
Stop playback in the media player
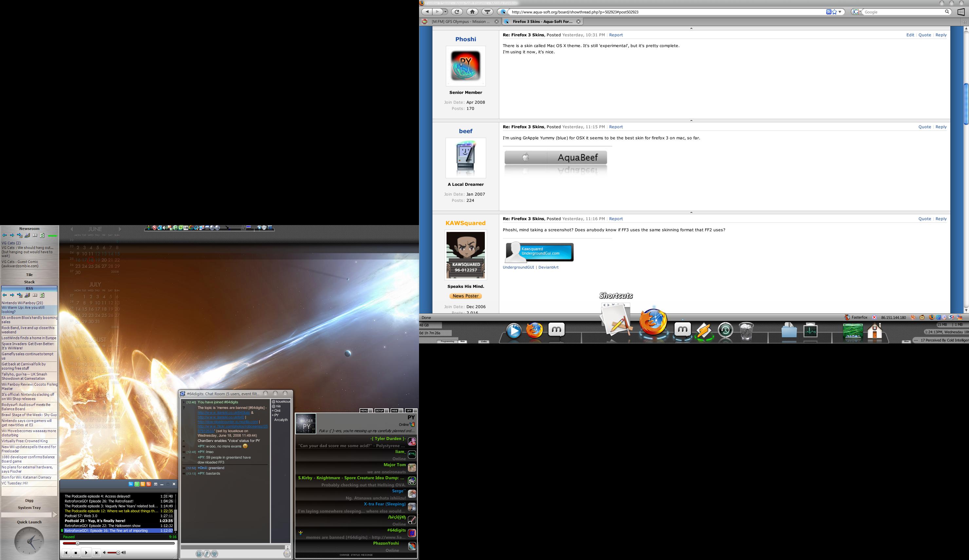tap(76, 553)
